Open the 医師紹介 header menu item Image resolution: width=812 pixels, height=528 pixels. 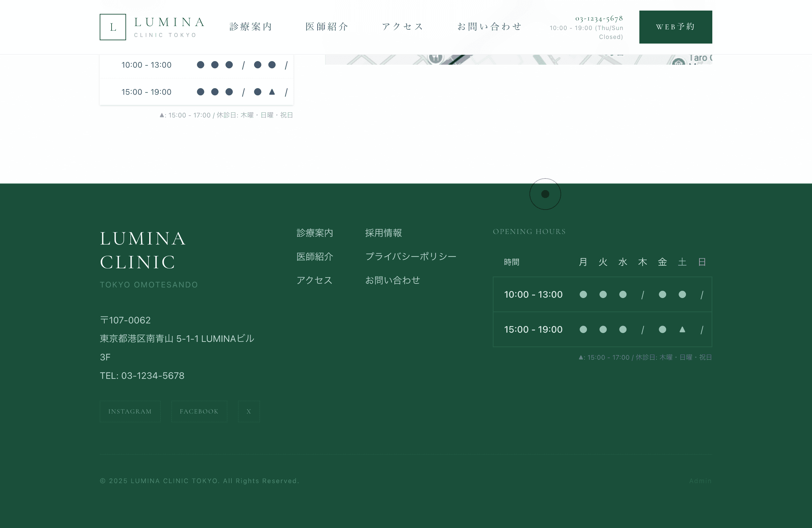coord(326,27)
